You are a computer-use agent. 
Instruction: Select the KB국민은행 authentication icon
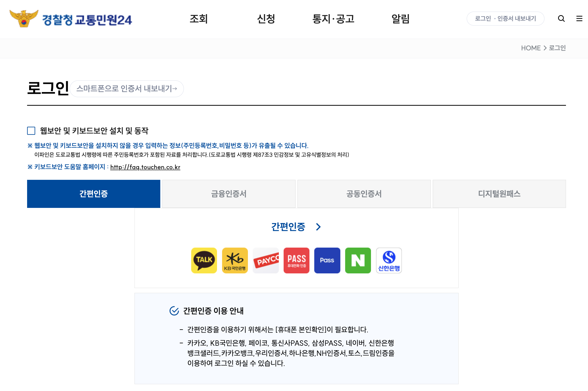click(235, 260)
